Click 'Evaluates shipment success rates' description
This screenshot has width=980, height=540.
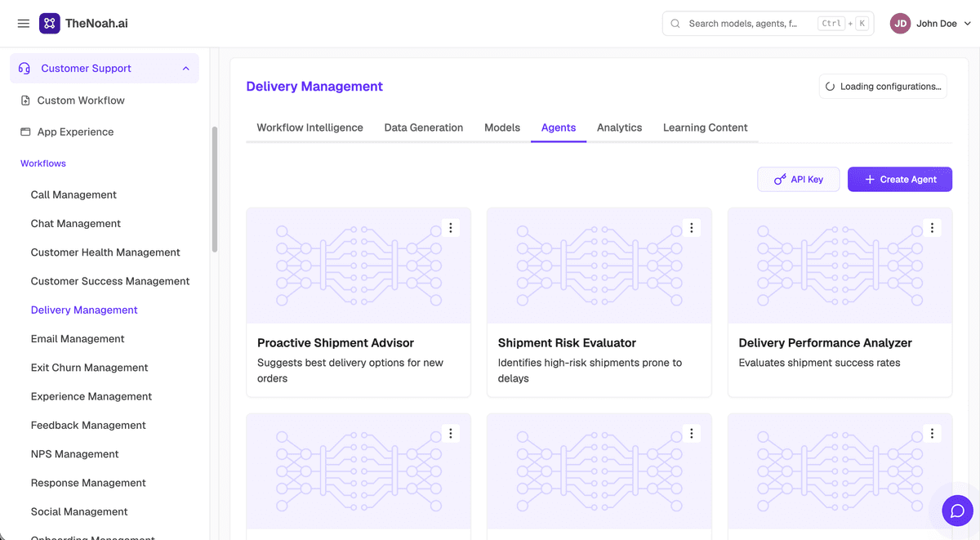coord(820,363)
